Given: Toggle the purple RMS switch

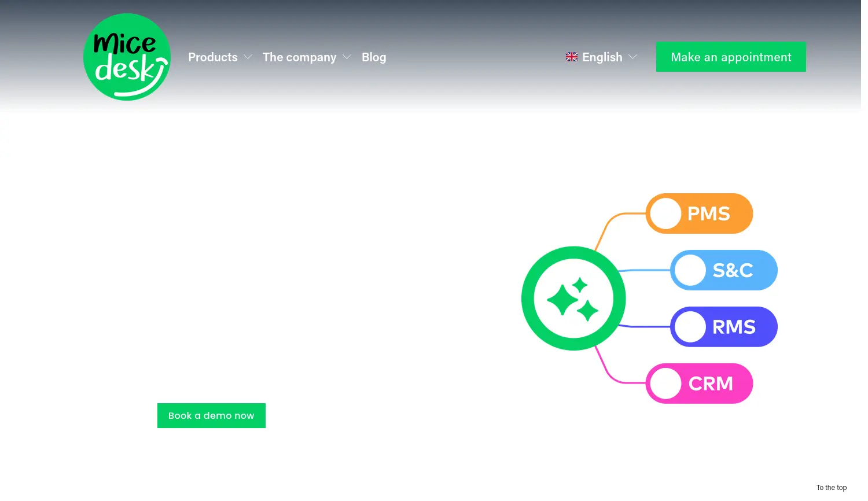Looking at the screenshot, I should click(723, 327).
